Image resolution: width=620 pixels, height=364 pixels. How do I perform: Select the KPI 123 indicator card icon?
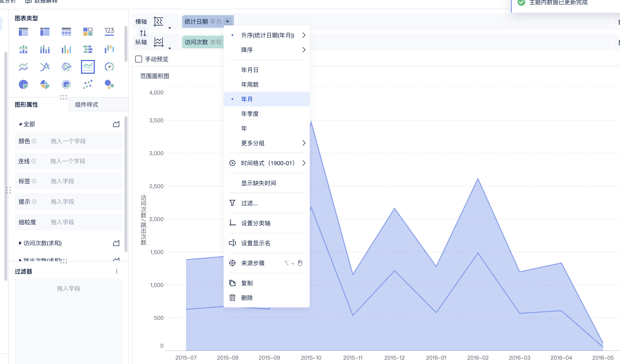click(x=109, y=31)
